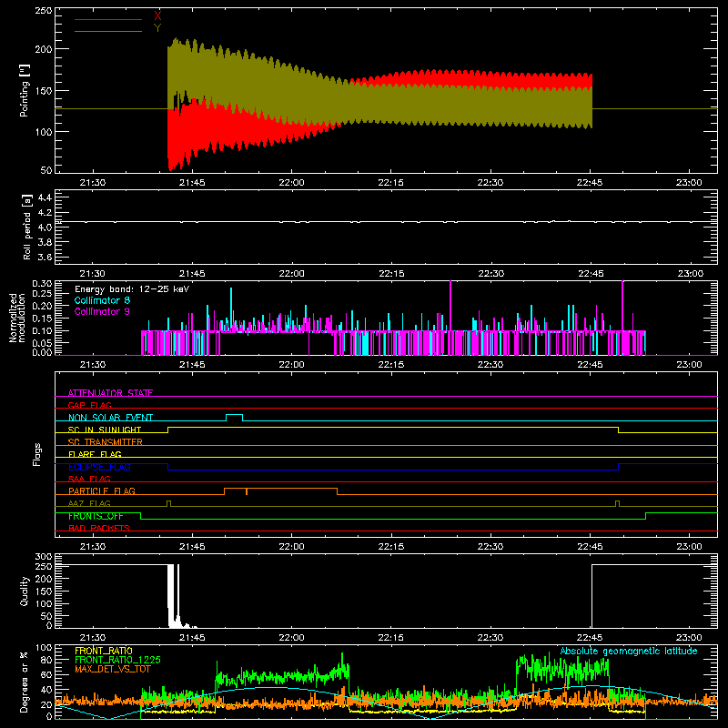Click the narrow spike in PARTICLE_FLAG pulse
Screen dimensions: 728x728
coord(247,491)
